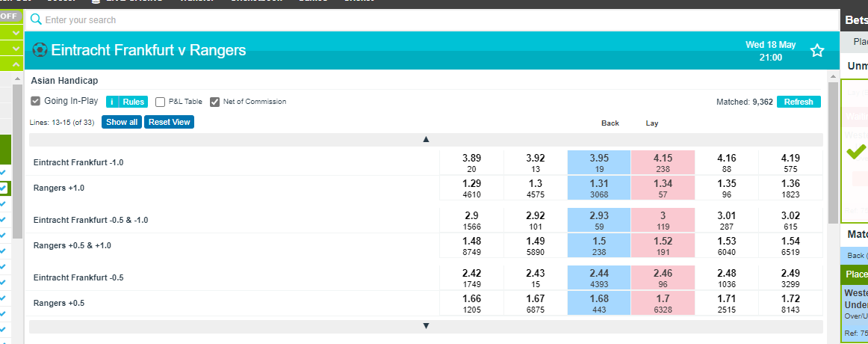
Task: Back Eintracht Frankfurt -1.0 at 3.95
Action: [x=599, y=163]
